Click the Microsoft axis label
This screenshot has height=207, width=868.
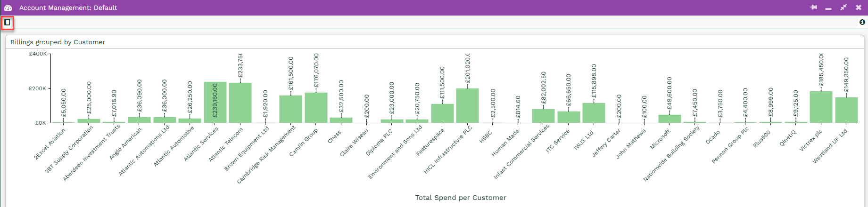tap(660, 140)
